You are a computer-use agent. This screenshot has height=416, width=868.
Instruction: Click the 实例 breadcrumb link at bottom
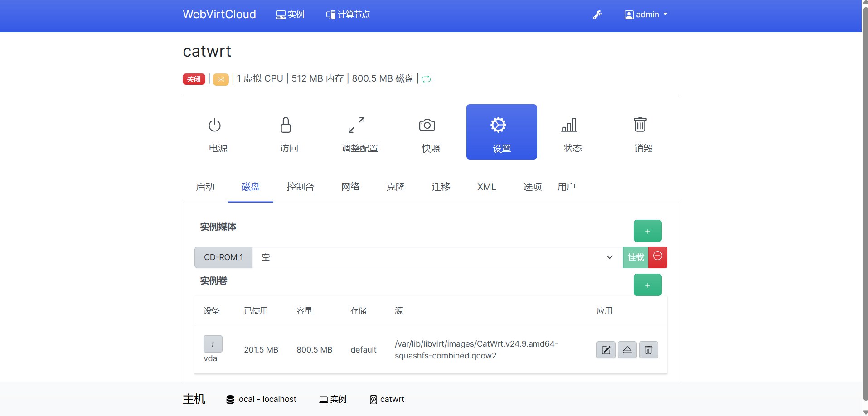coord(333,399)
